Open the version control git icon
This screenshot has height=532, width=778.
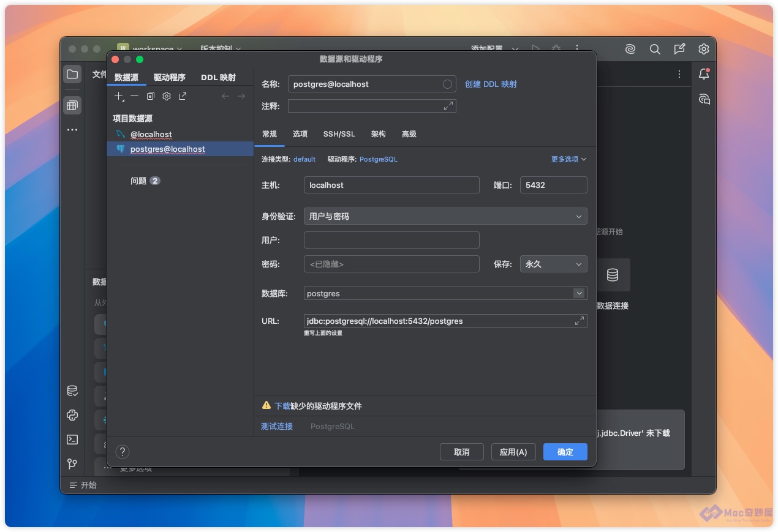tap(72, 464)
